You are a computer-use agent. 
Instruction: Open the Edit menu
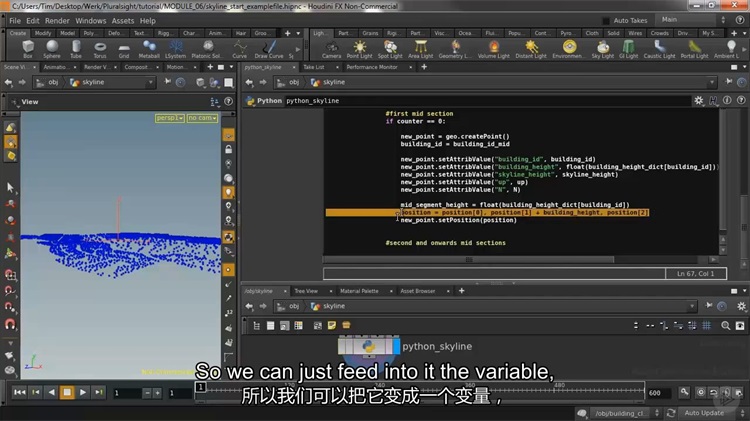[x=33, y=21]
